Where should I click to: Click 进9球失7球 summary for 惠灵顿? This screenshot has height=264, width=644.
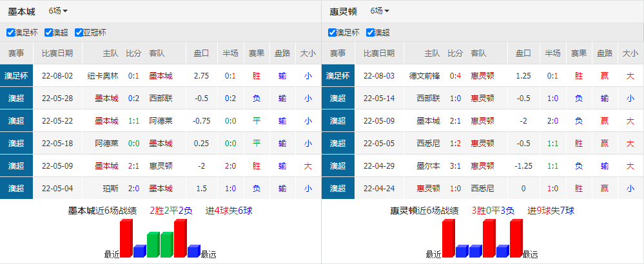551,211
